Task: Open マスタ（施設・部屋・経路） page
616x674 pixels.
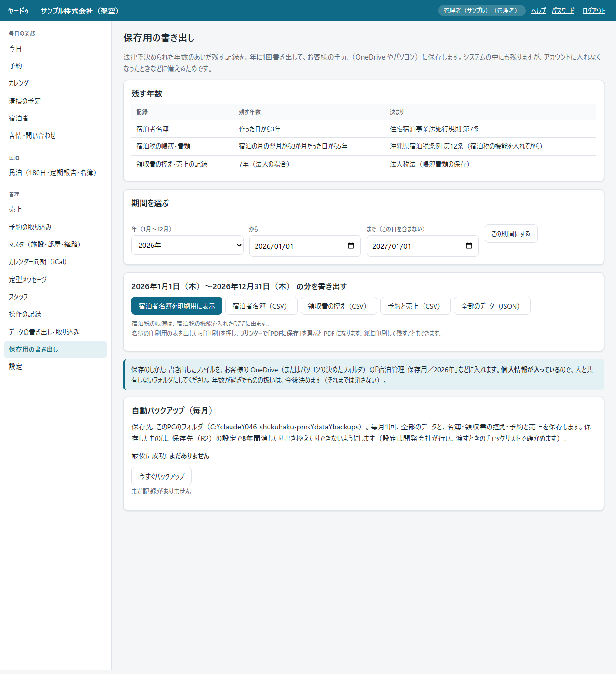Action: (55, 245)
